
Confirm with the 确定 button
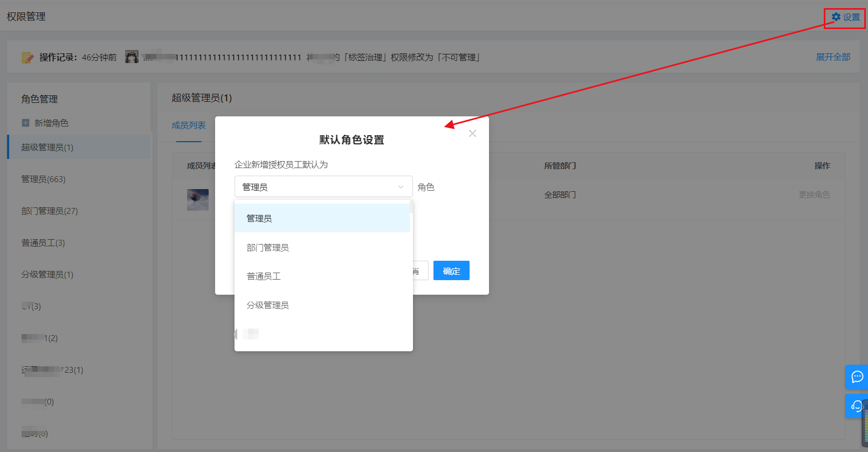tap(451, 270)
